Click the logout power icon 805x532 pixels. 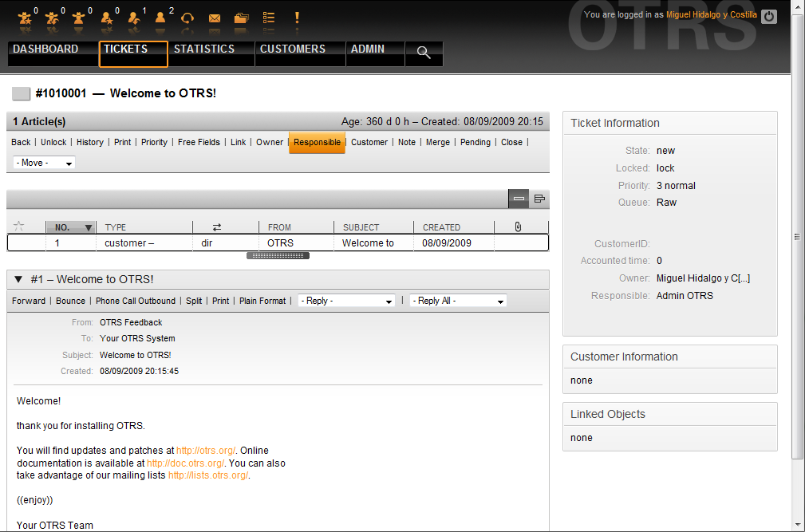tap(768, 16)
